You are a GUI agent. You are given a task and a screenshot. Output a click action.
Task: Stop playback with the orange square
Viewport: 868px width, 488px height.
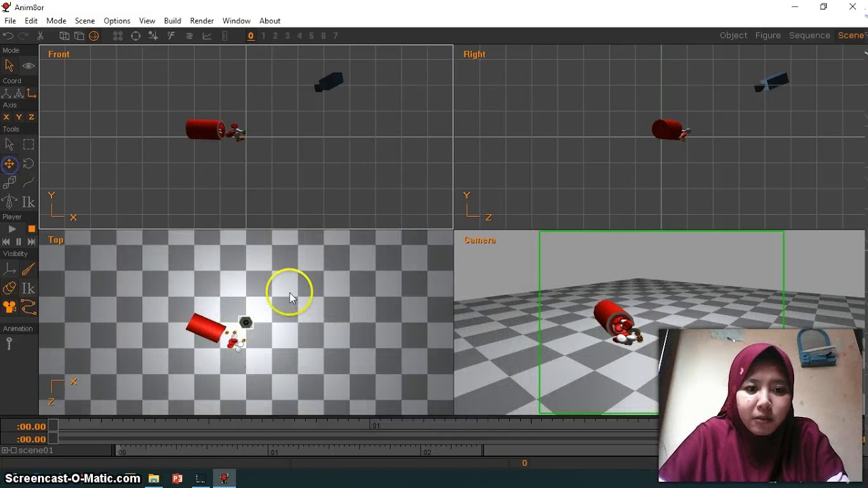point(31,229)
